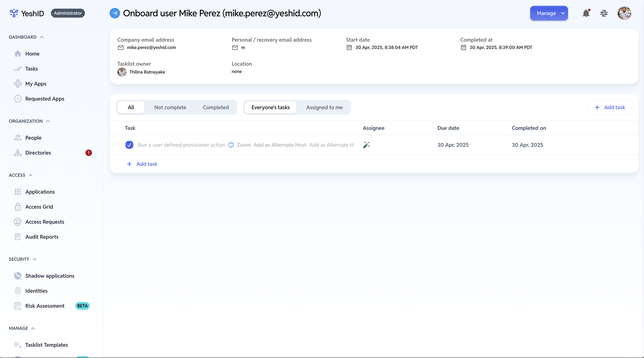Open Identities fingerprint icon
The image size is (644, 358).
pyautogui.click(x=18, y=291)
